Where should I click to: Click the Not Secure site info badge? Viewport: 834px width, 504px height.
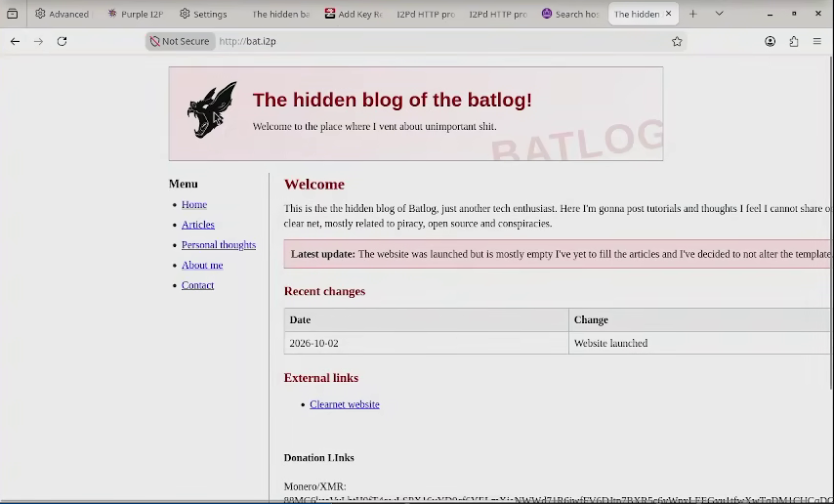pyautogui.click(x=180, y=41)
